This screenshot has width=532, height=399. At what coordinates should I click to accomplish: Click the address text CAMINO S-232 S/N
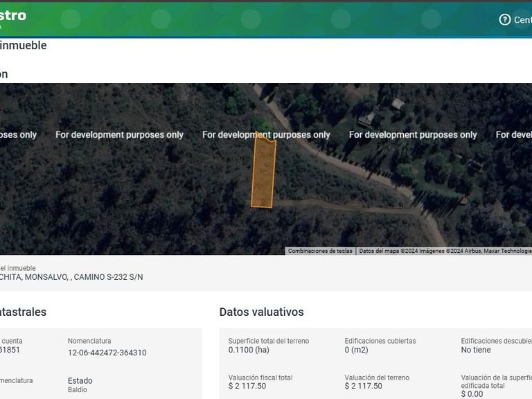tap(108, 277)
